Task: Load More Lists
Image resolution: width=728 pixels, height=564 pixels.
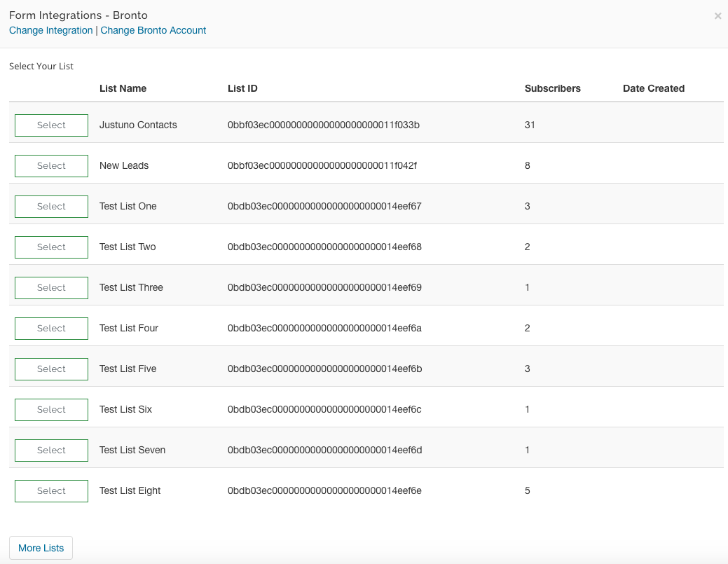Action: pos(41,548)
